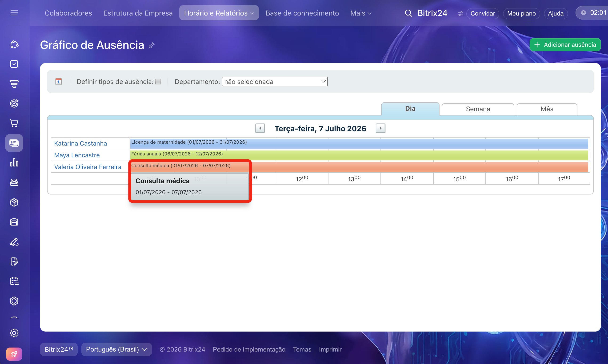The image size is (608, 364).
Task: Click the Meu plano button
Action: pos(521,13)
